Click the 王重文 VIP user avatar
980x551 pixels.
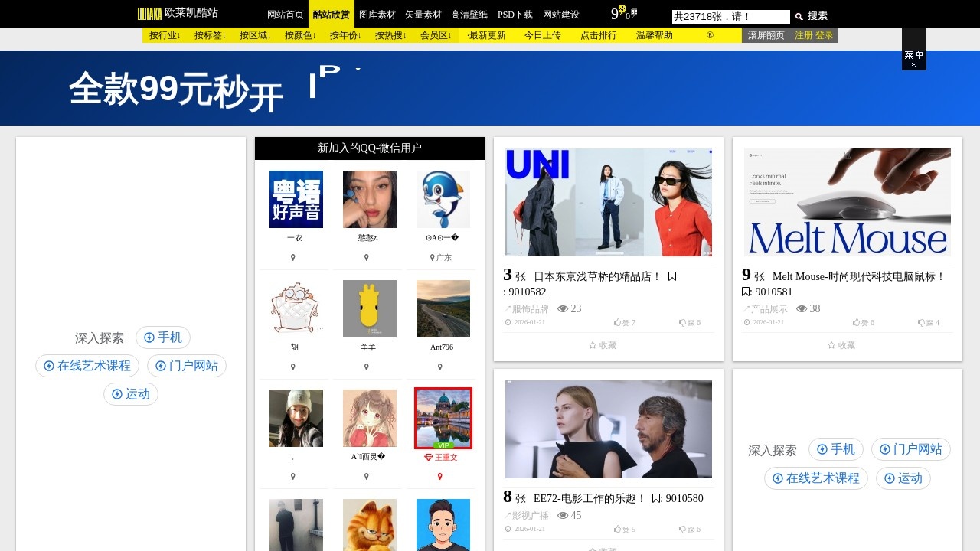click(443, 418)
